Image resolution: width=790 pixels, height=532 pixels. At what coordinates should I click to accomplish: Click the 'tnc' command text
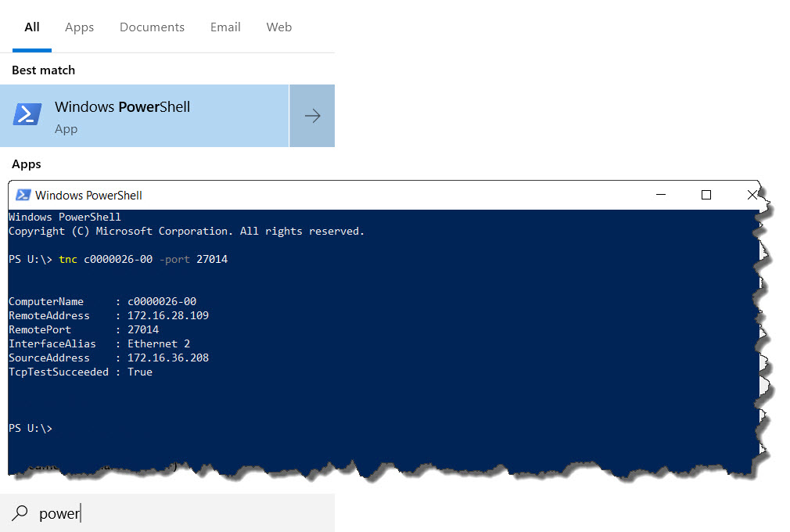click(x=67, y=259)
